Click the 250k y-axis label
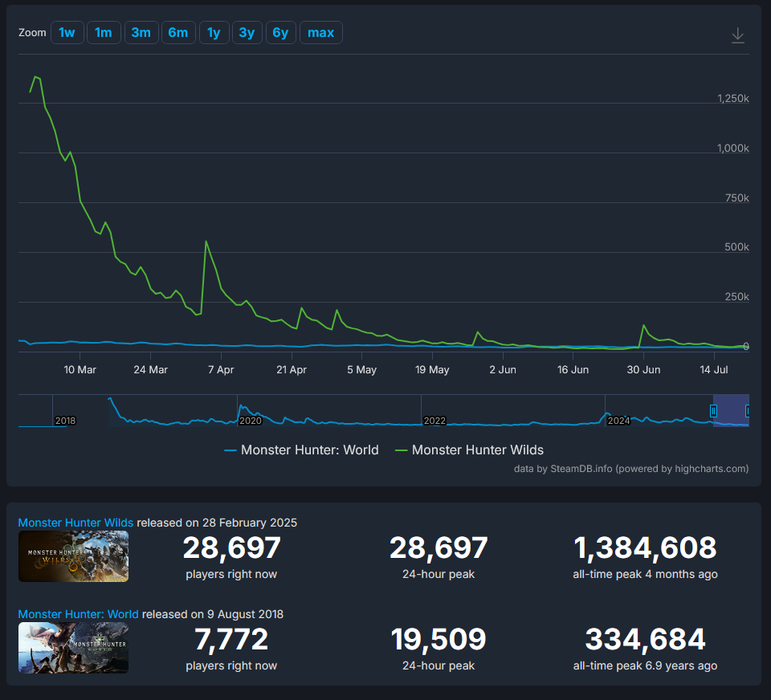 tap(737, 296)
